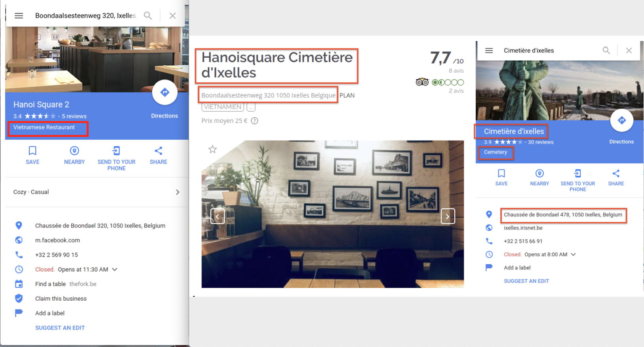Click the Cemetery category label

pos(495,152)
